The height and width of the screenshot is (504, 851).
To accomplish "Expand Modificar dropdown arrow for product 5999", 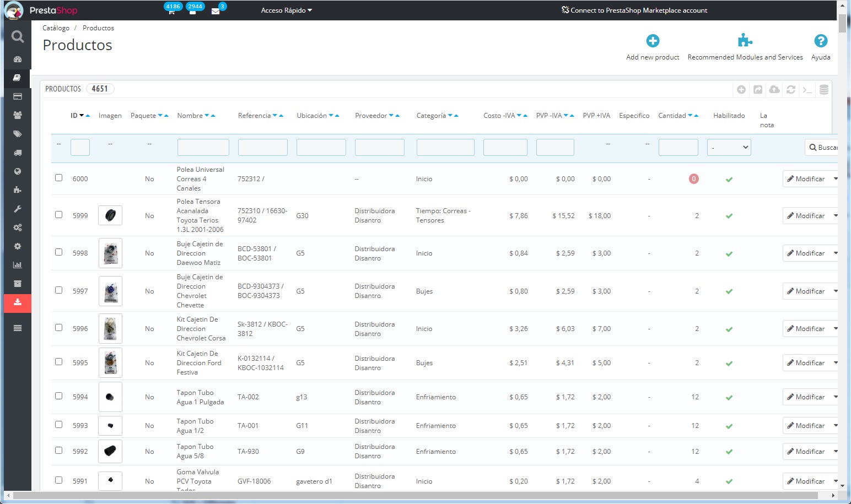I will (x=835, y=216).
